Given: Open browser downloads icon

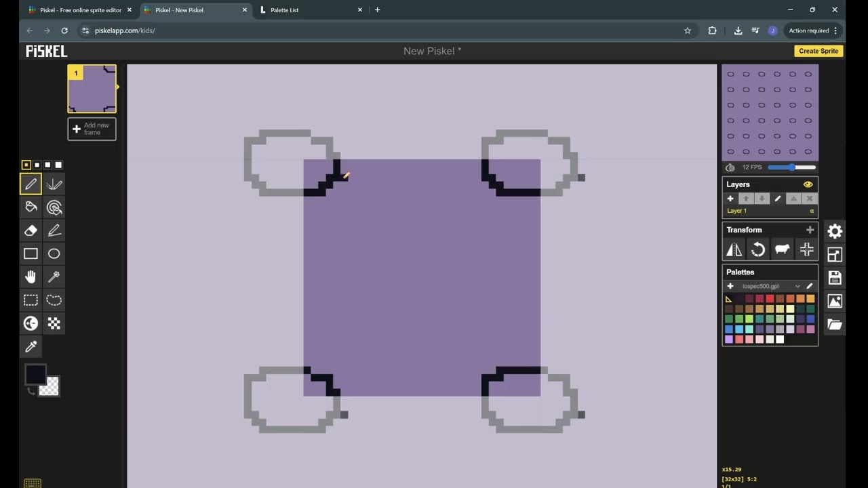Looking at the screenshot, I should click(x=738, y=30).
